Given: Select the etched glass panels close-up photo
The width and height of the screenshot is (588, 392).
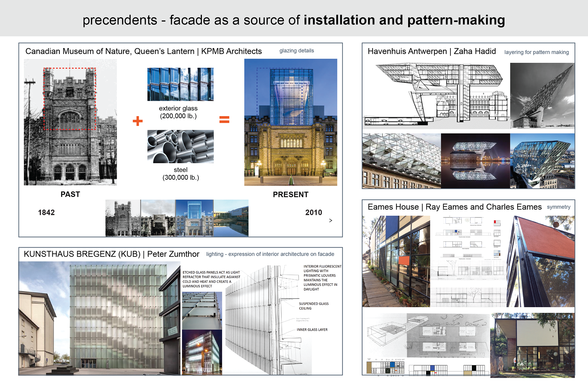Looking at the screenshot, I should [202, 311].
